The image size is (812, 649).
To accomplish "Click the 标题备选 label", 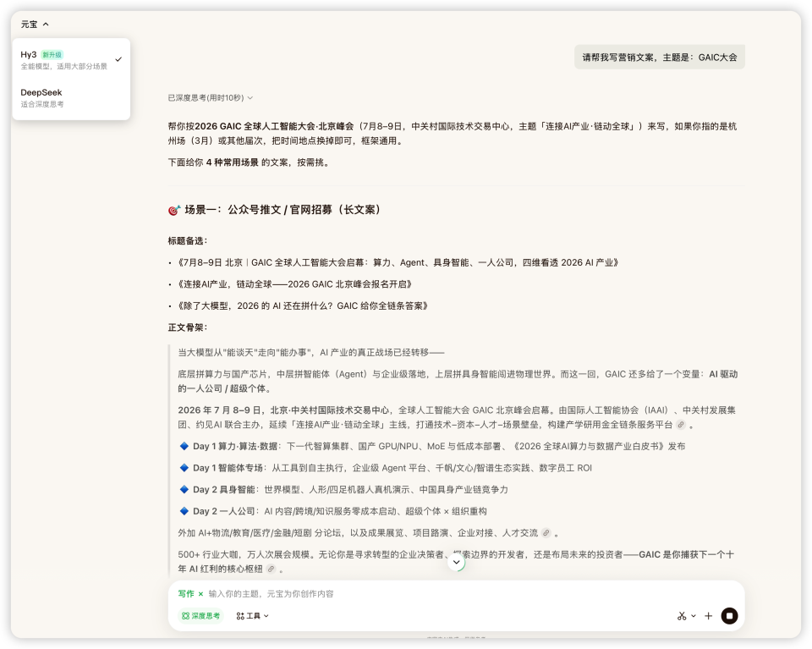I will [x=188, y=241].
